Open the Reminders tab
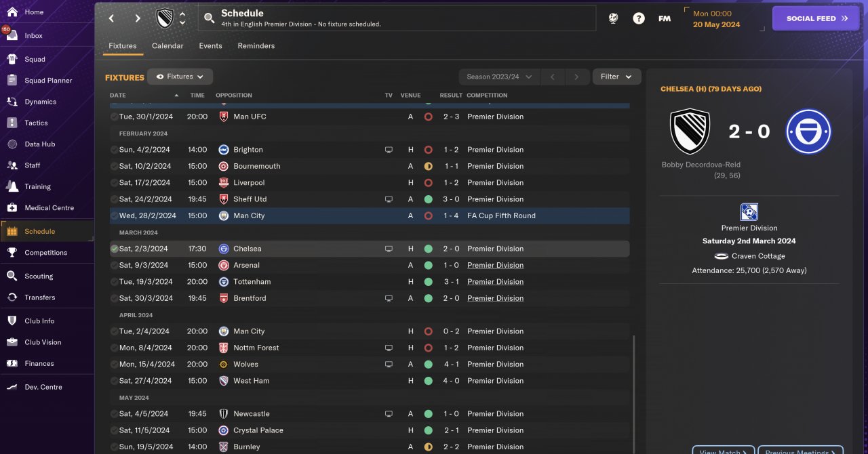Image resolution: width=868 pixels, height=454 pixels. (256, 46)
